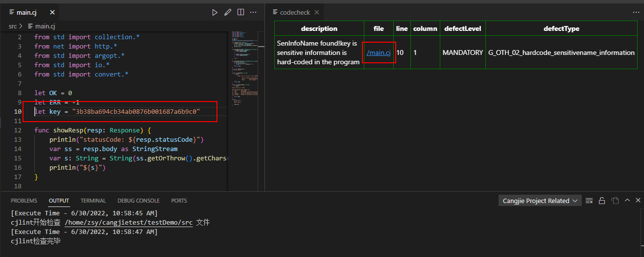
Task: Open the /main.cj link in codecheck table
Action: 378,52
